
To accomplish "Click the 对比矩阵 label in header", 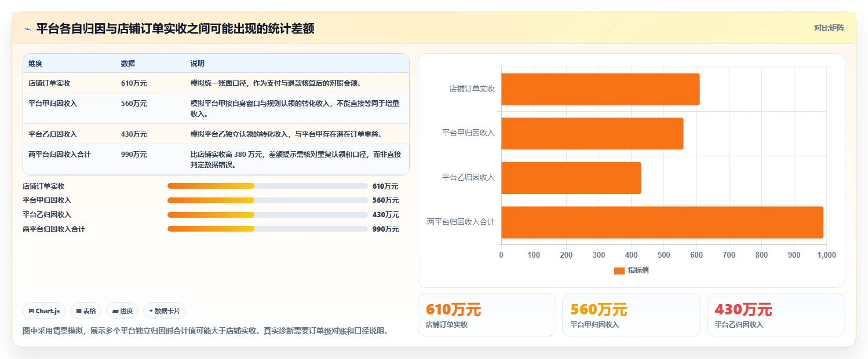I will tap(829, 28).
